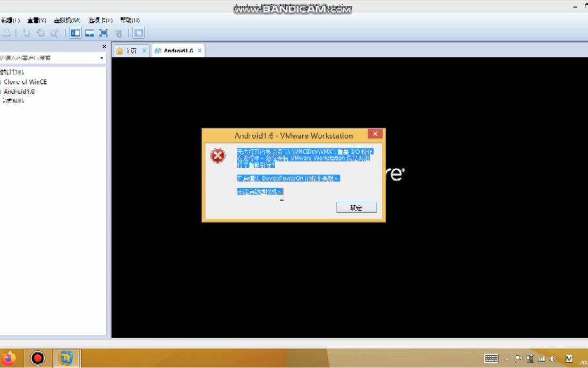The height and width of the screenshot is (368, 588).
Task: Toggle the show thumbnail bar toolbar button
Action: coord(89,32)
